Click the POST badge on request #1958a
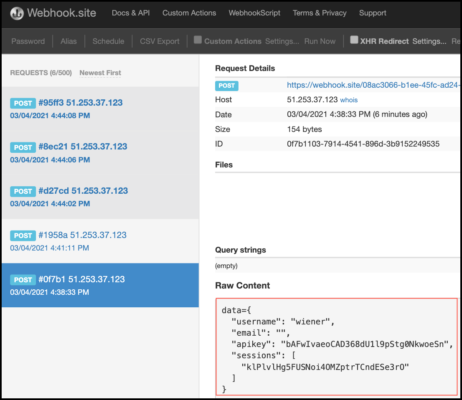This screenshot has width=462, height=400. 23,236
